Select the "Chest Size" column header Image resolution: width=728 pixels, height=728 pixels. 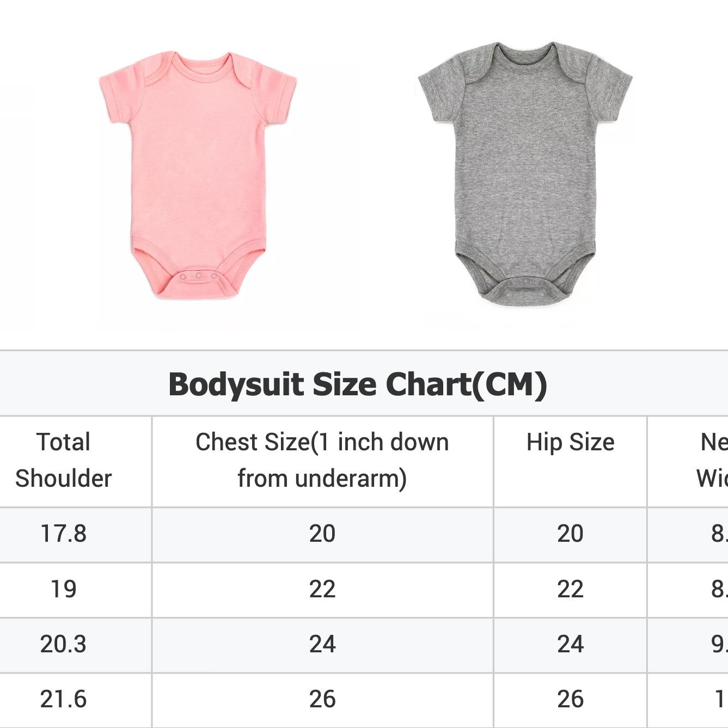coord(322,460)
